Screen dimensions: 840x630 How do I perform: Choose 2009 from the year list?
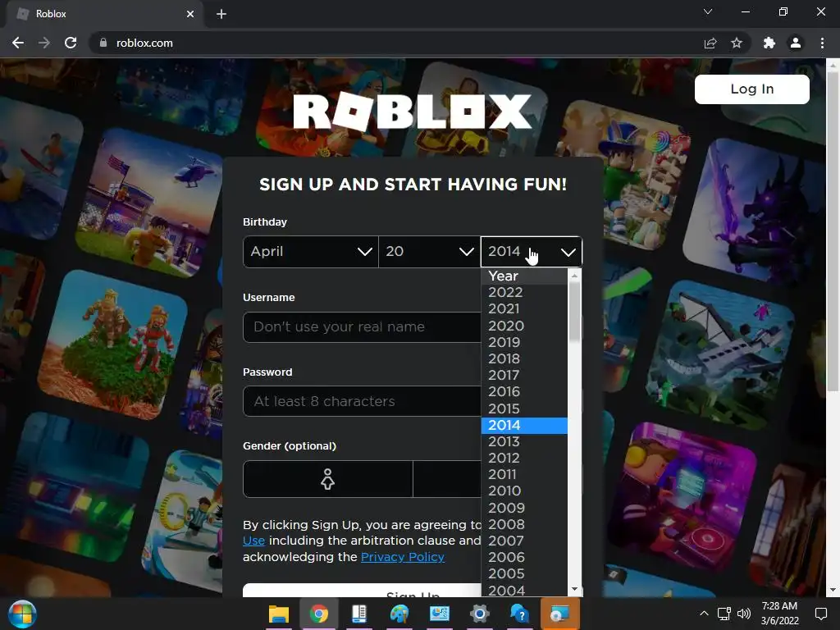pyautogui.click(x=524, y=508)
